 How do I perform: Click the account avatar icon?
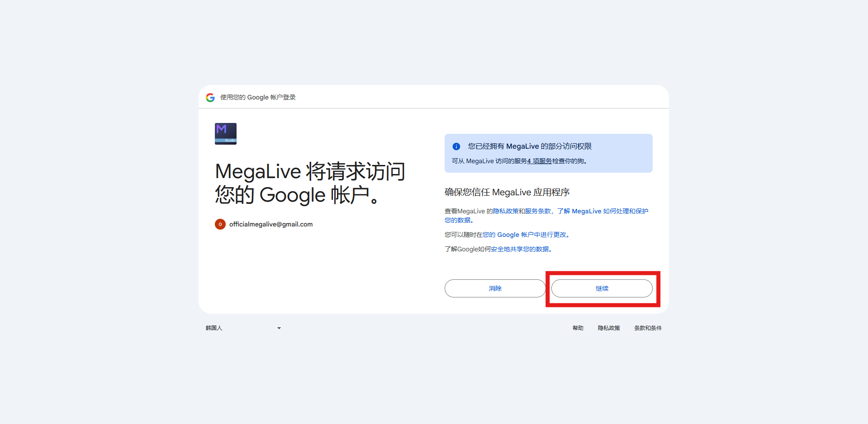pos(220,224)
